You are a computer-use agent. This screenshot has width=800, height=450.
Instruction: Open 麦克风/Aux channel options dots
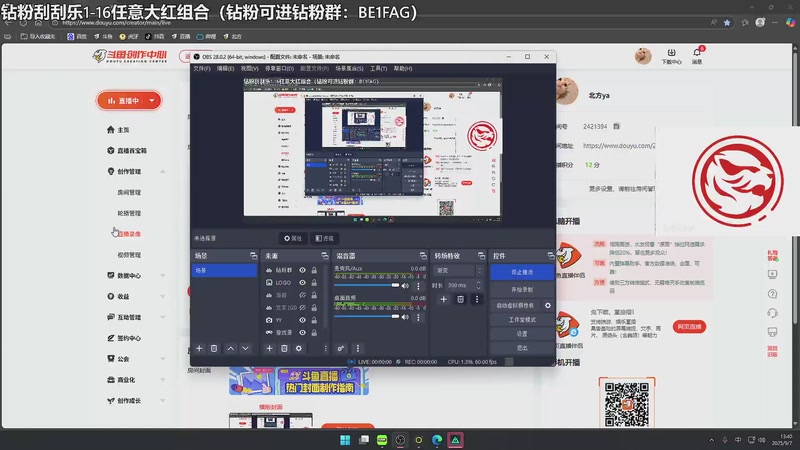(418, 286)
